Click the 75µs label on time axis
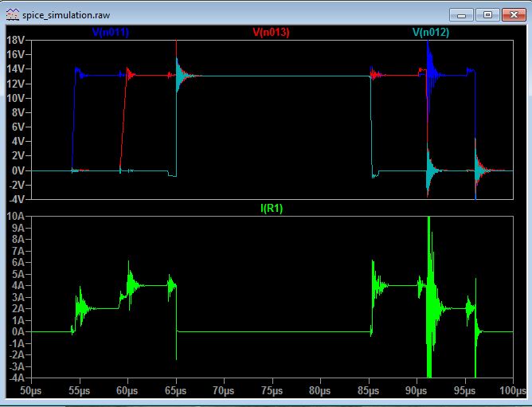532x407 pixels. point(272,390)
